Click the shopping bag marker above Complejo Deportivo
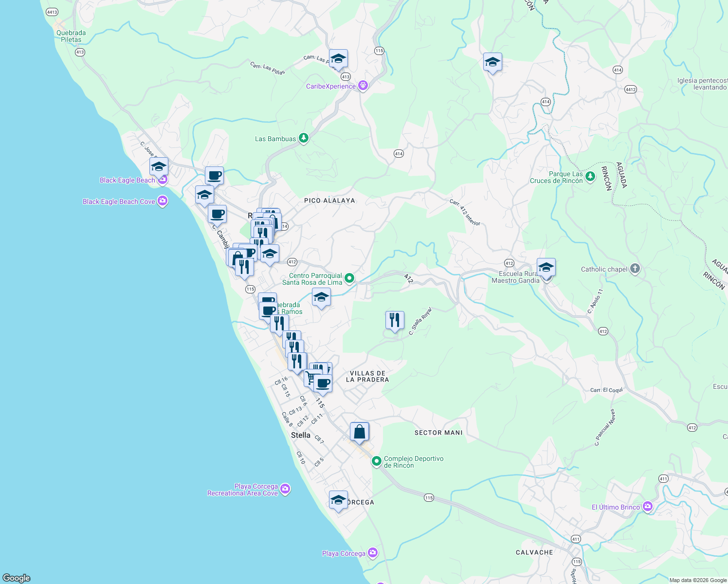Viewport: 728px width, 584px height. 360,430
